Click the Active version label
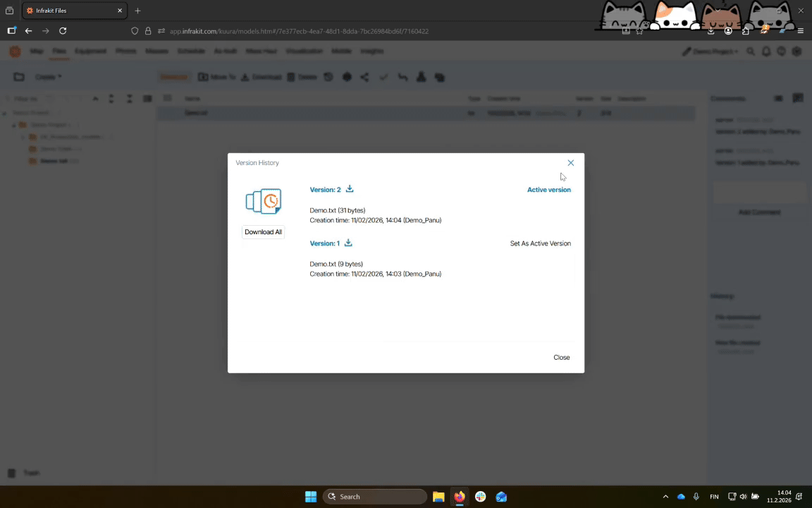 pos(549,190)
